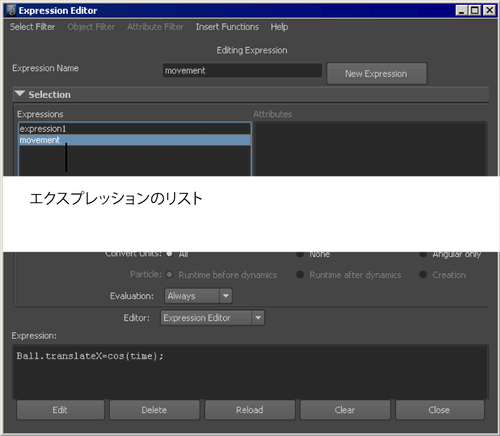Viewport: 500px width, 436px height.
Task: Open the Editor dropdown arrow
Action: click(x=258, y=318)
